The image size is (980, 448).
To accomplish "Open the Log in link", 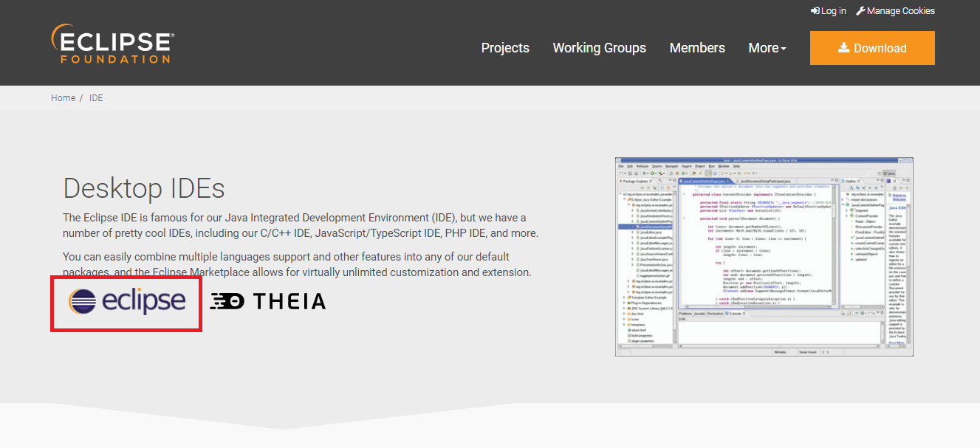I will point(828,11).
